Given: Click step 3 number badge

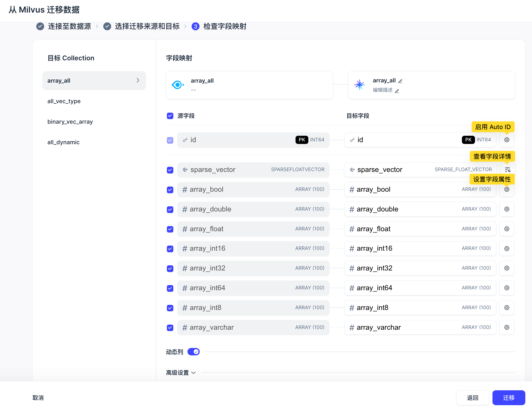Looking at the screenshot, I should tap(195, 26).
